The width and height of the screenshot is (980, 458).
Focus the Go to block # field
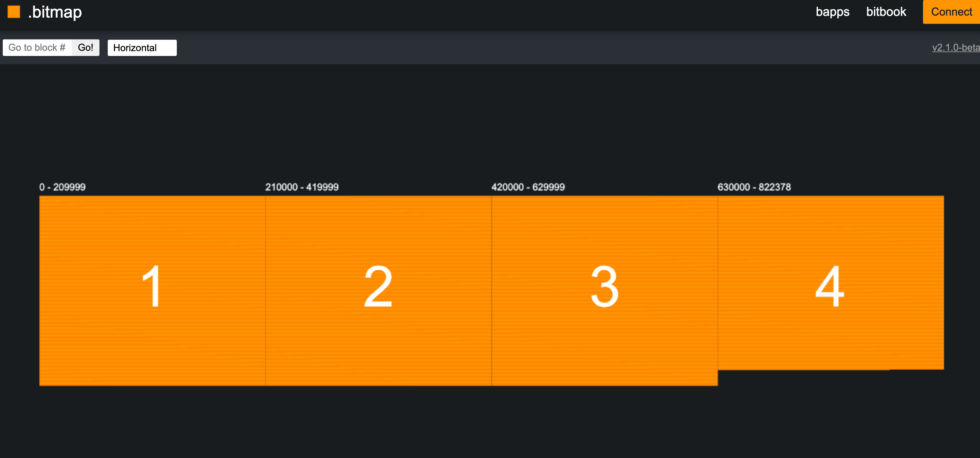click(x=37, y=48)
